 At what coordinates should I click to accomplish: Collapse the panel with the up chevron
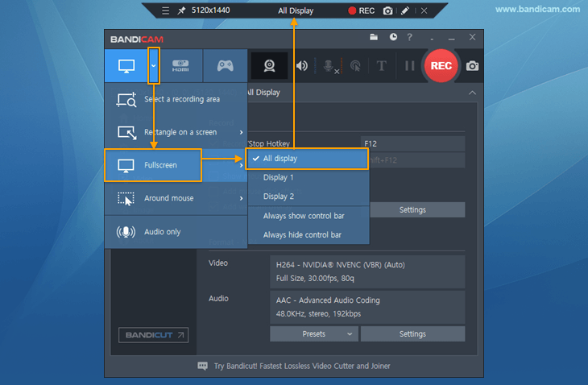tap(472, 93)
